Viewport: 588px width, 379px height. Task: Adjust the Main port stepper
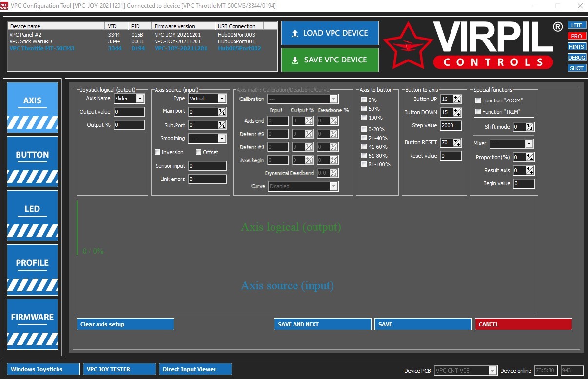point(222,112)
